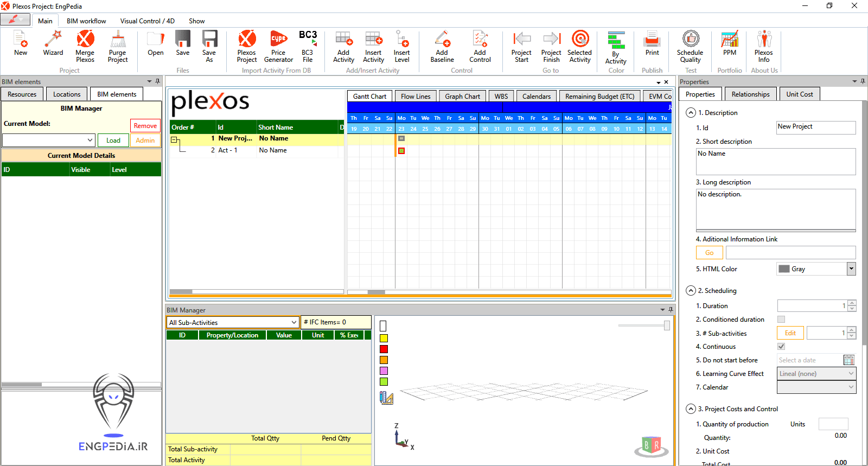Switch to Visual Control / 4D tab
The image size is (868, 466).
click(x=147, y=21)
